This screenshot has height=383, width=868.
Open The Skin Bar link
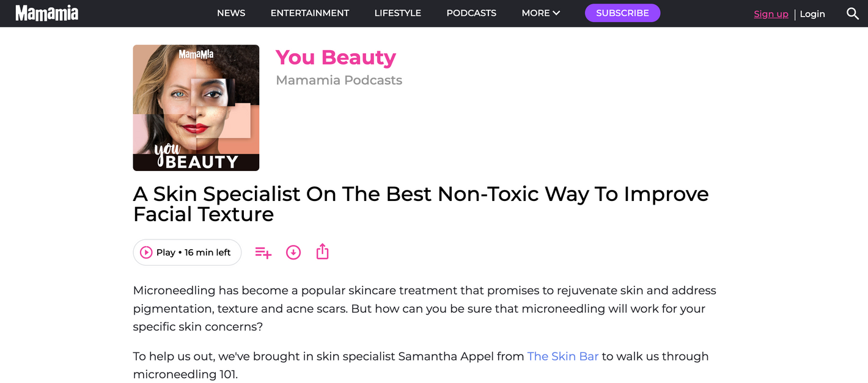(563, 356)
